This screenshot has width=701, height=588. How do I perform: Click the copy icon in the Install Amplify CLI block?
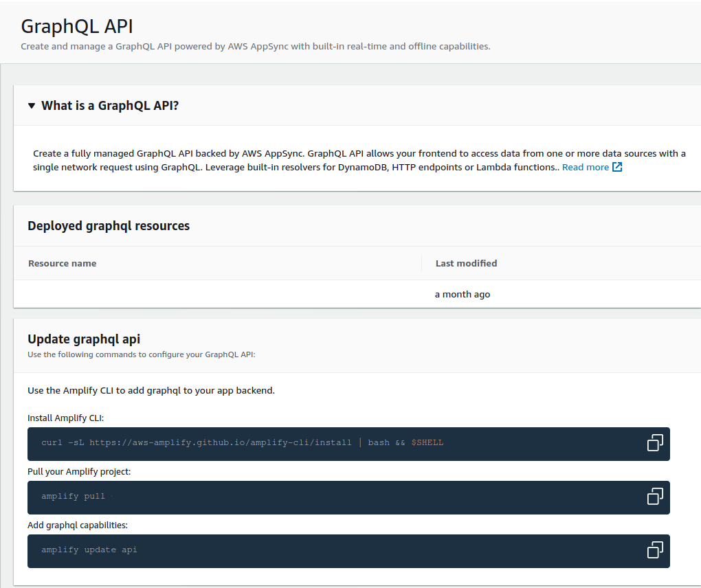[656, 443]
